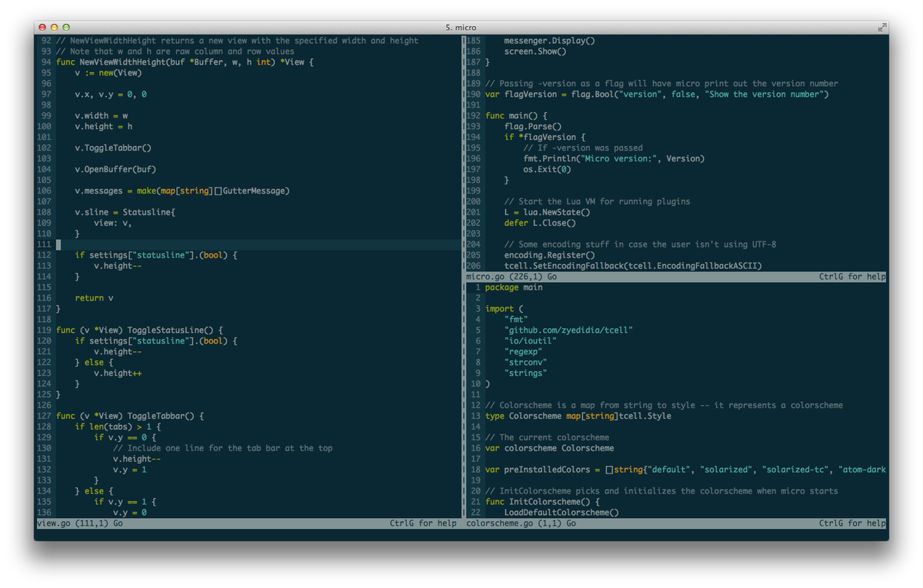The height and width of the screenshot is (588, 923).
Task: Click the 'if *flagVersion {' line
Action: pos(545,138)
